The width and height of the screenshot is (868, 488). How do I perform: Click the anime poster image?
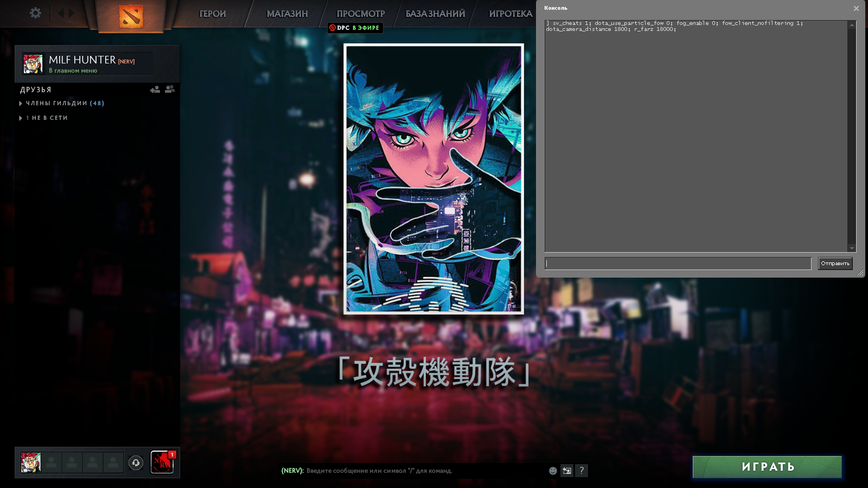433,178
